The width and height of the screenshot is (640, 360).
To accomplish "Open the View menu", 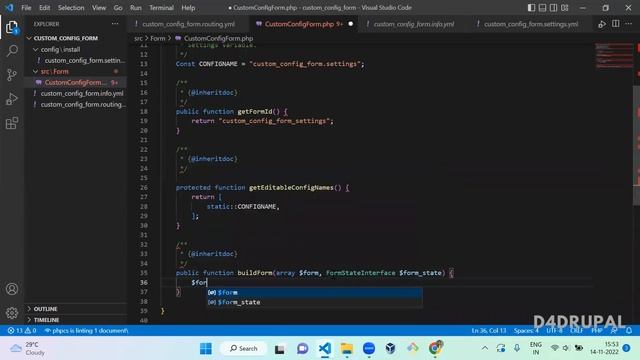I will (99, 8).
